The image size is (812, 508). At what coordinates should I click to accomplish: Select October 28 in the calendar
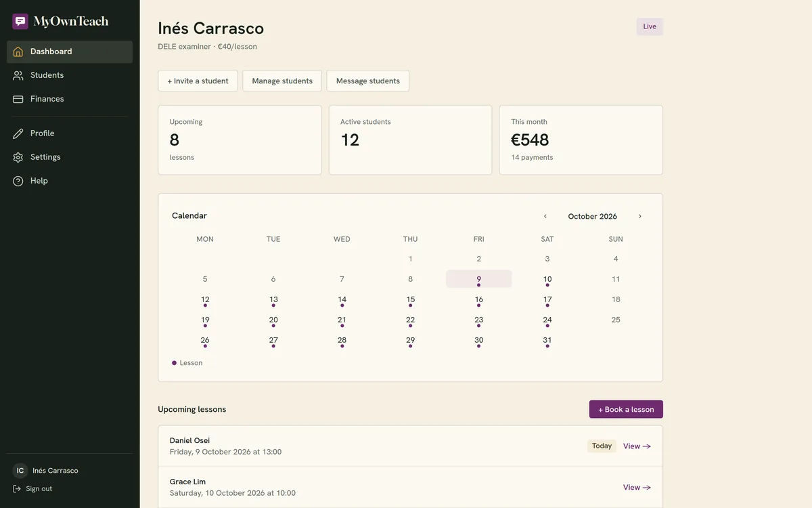click(342, 340)
